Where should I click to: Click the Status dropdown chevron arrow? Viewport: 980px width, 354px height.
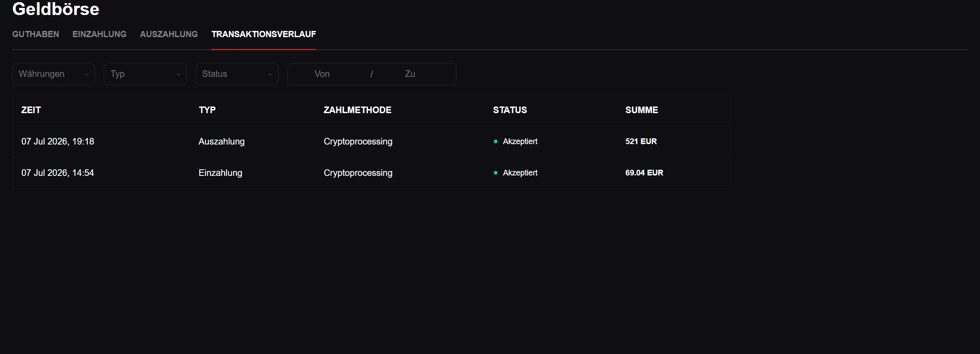point(270,74)
